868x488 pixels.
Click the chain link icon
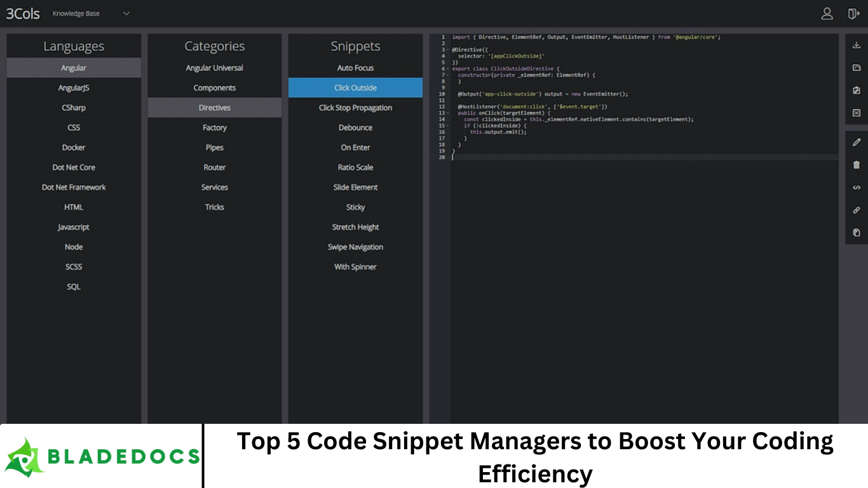pos(856,210)
